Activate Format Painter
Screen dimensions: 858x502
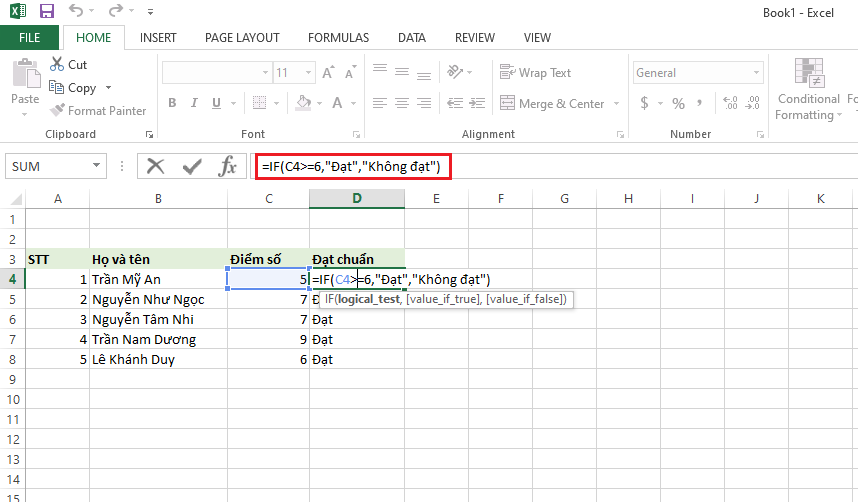point(98,111)
